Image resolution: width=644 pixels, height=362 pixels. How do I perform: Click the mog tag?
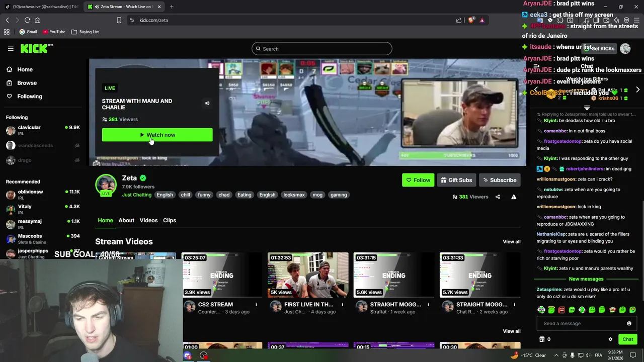(317, 195)
